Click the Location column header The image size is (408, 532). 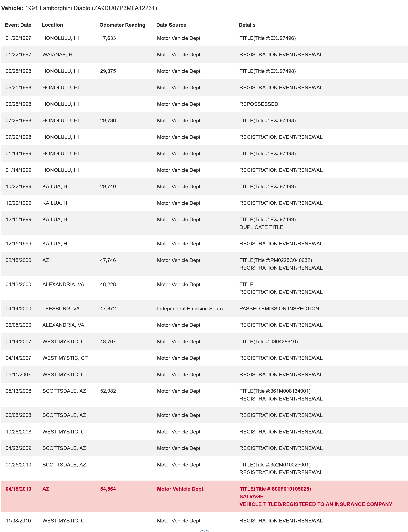pos(52,25)
